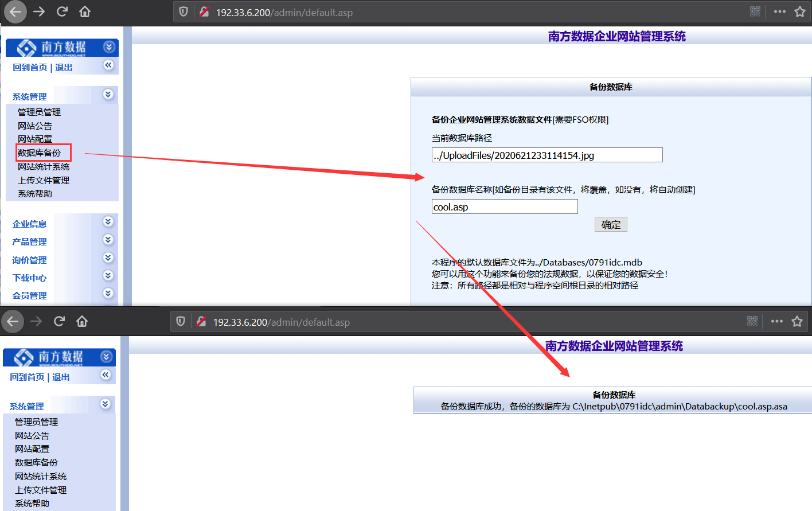Reload the page in the bottom browser window
The width and height of the screenshot is (812, 511).
click(x=59, y=321)
